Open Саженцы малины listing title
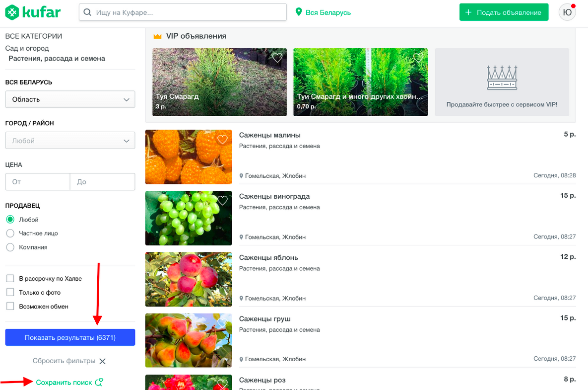588x390 pixels. 269,135
